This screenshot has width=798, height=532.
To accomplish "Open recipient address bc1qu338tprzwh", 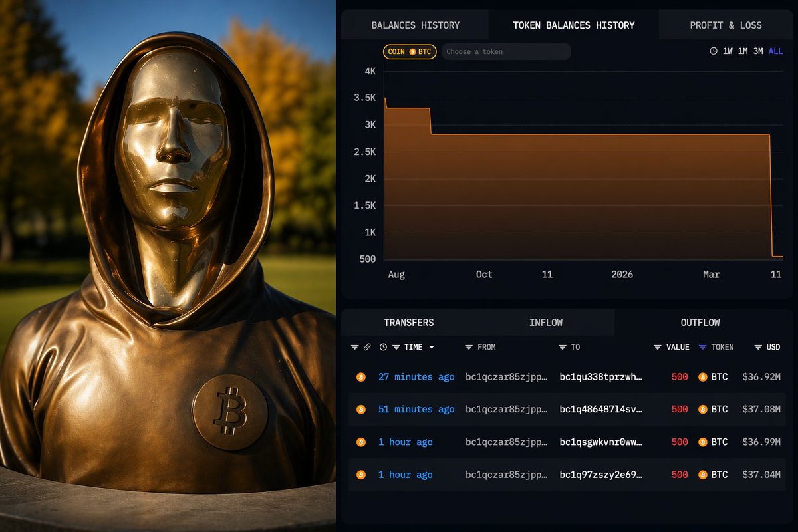I will point(601,377).
